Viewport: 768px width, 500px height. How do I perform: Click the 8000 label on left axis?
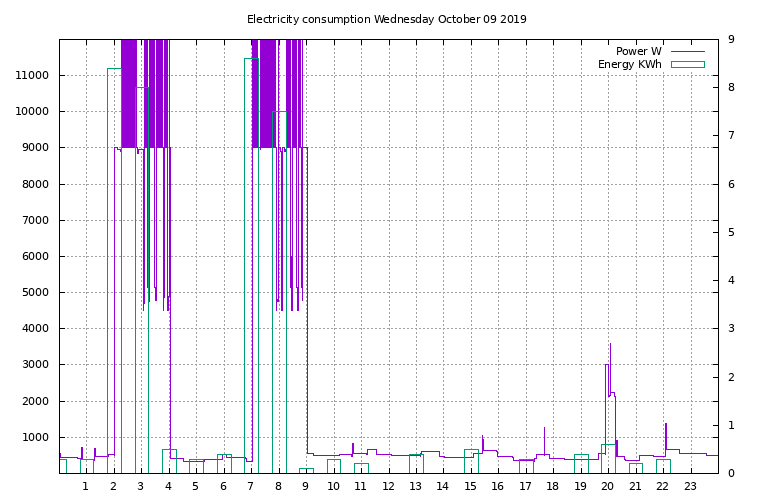pyautogui.click(x=35, y=185)
